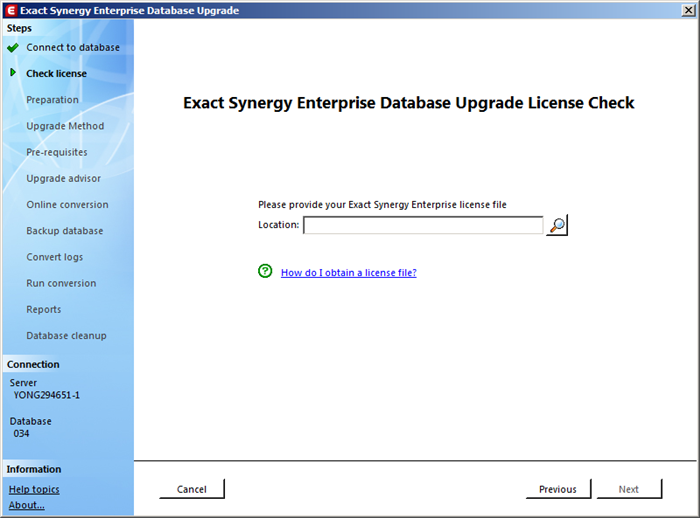Click the Location: label
Viewport: 700px width, 518px height.
click(x=279, y=225)
